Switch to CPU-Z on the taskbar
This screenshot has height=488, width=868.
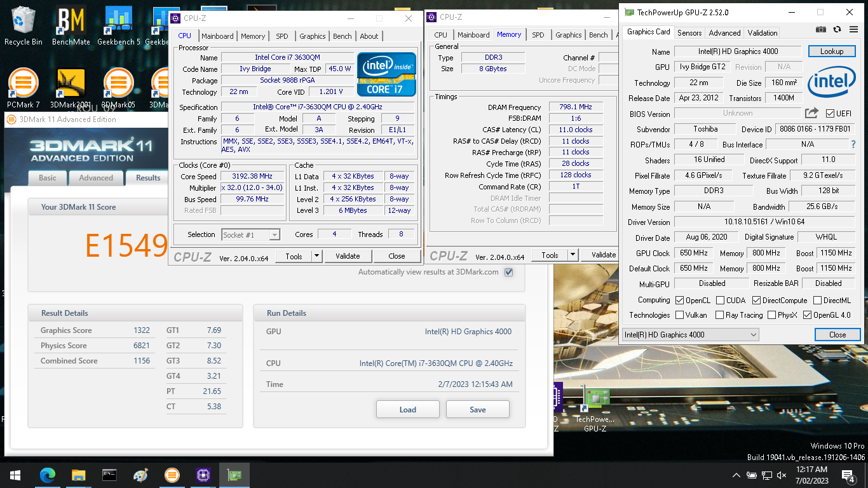coord(203,475)
